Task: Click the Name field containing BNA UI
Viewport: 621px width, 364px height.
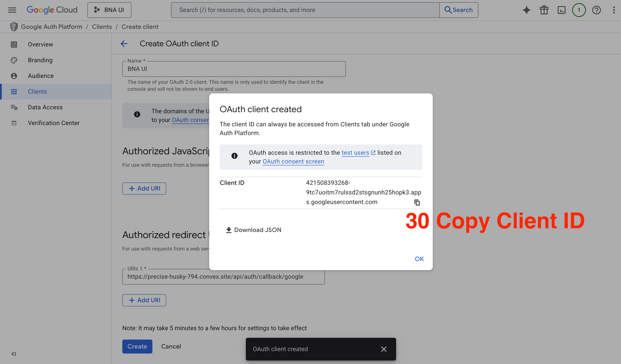Action: (x=234, y=69)
